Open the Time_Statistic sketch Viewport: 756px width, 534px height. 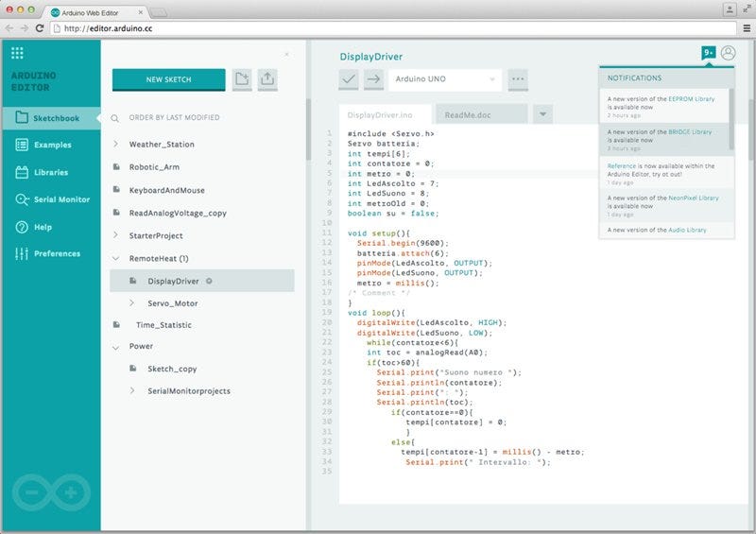163,325
